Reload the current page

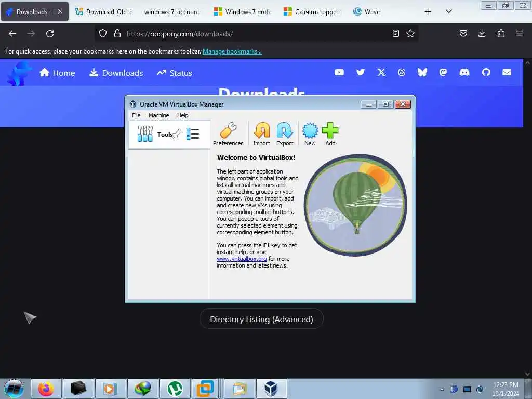coord(50,34)
